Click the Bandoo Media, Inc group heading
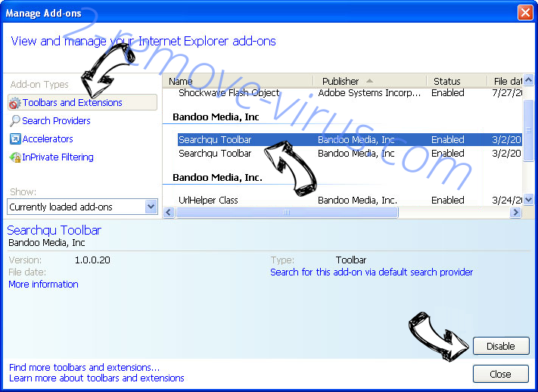This screenshot has width=538, height=392. [x=216, y=117]
